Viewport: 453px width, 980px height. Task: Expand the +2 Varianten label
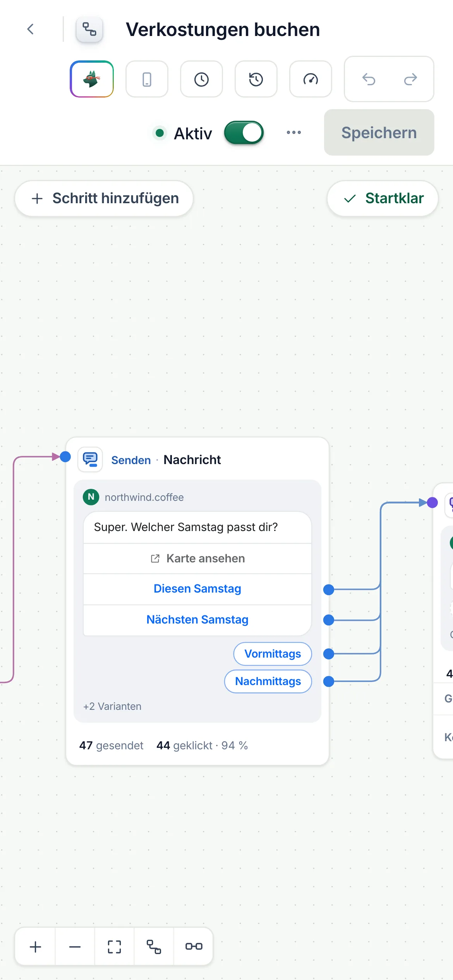tap(112, 706)
